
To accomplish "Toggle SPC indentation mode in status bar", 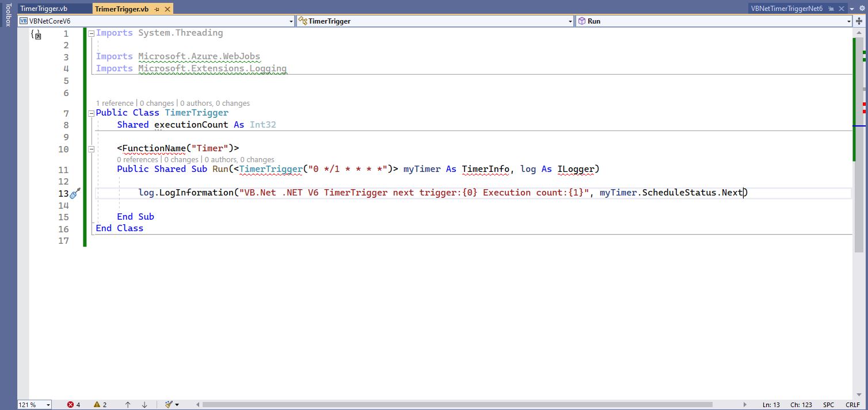I will coord(828,405).
